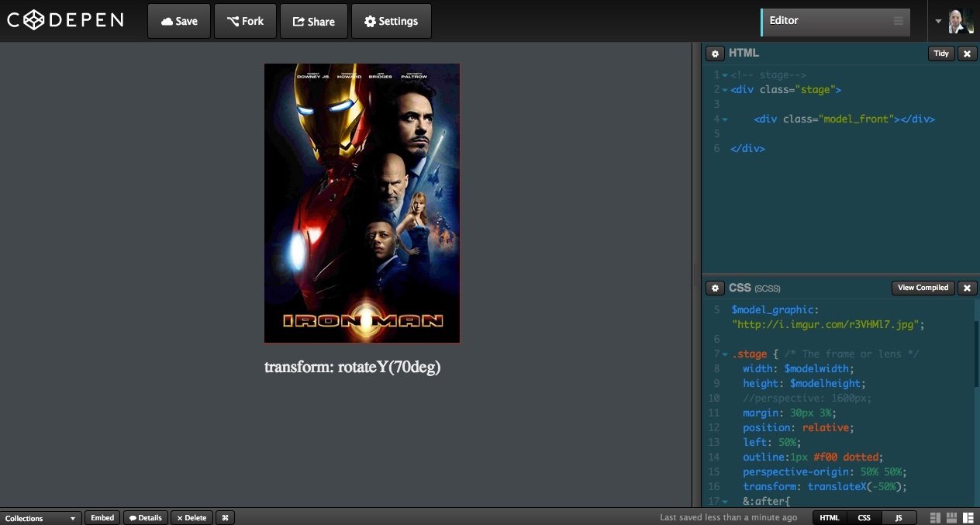This screenshot has width=980, height=525.
Task: Click the imgur URL string in CSS
Action: (x=828, y=325)
